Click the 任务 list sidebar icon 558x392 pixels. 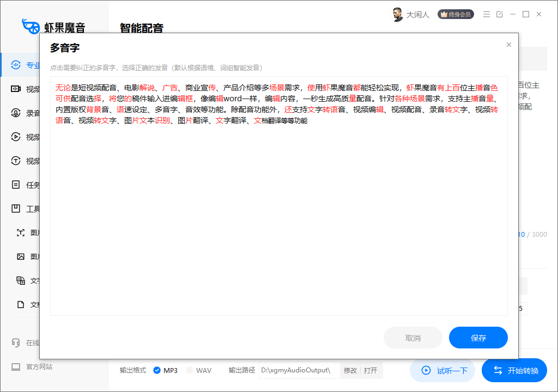(x=16, y=185)
